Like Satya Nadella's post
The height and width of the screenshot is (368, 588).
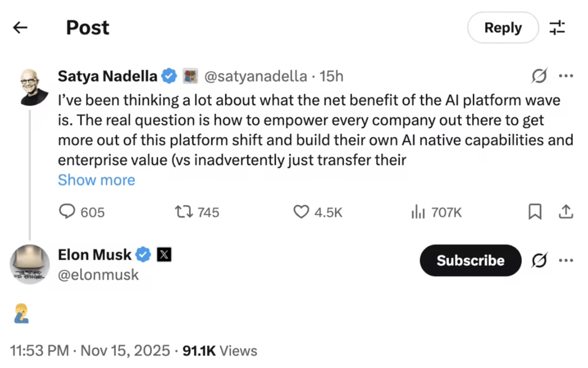(301, 212)
